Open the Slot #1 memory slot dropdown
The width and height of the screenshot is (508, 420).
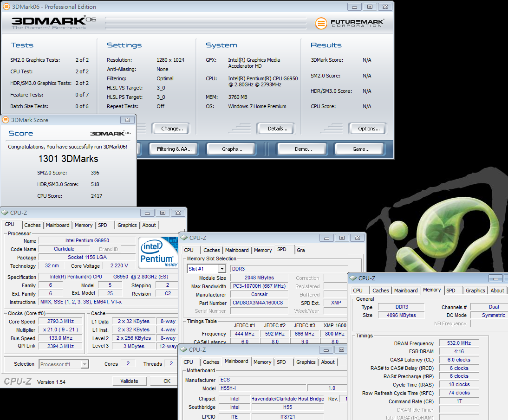222,269
